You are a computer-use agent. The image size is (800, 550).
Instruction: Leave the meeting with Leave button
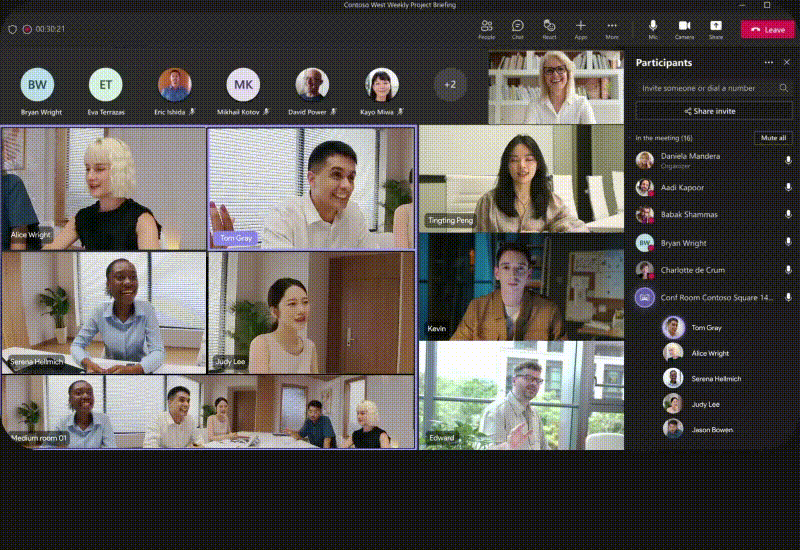point(767,29)
